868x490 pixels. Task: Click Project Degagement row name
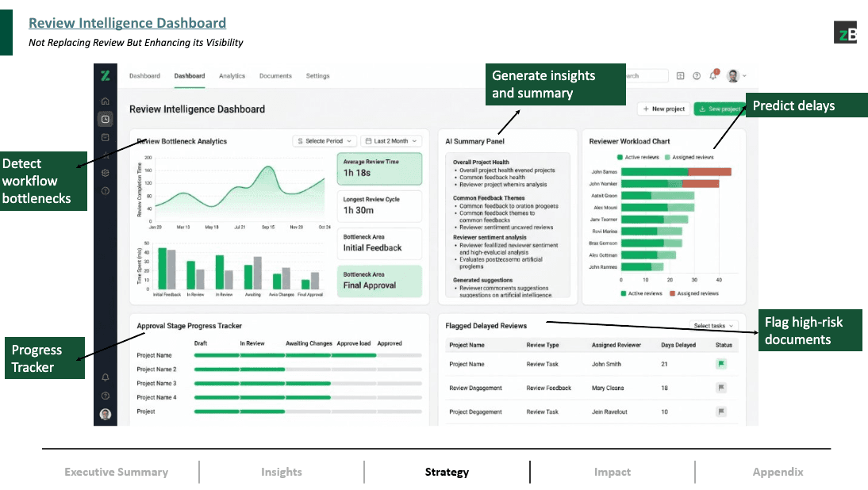(475, 412)
